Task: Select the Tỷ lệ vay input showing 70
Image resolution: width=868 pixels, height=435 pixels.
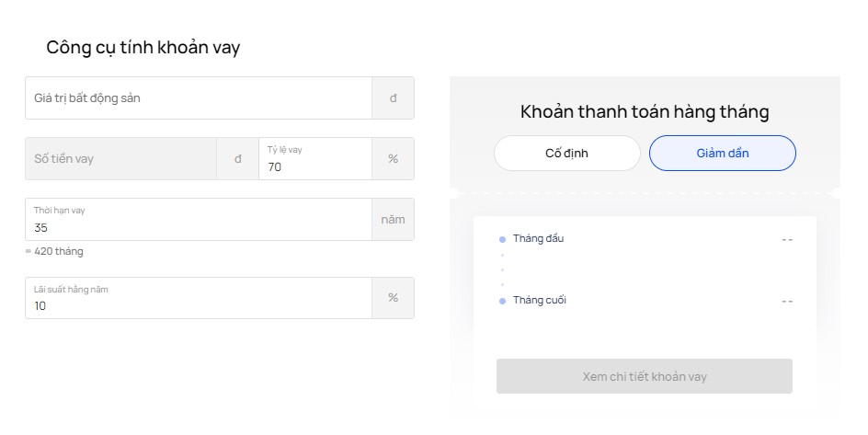Action: pos(315,159)
